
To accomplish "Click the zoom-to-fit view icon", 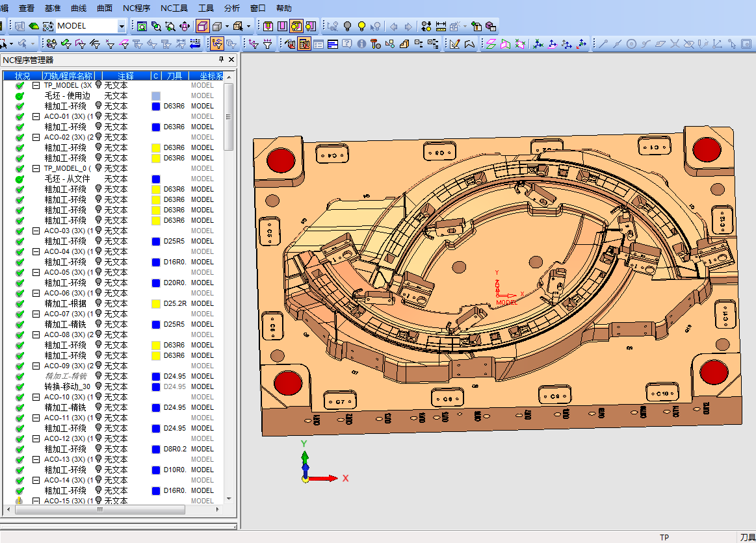I will pos(142,27).
